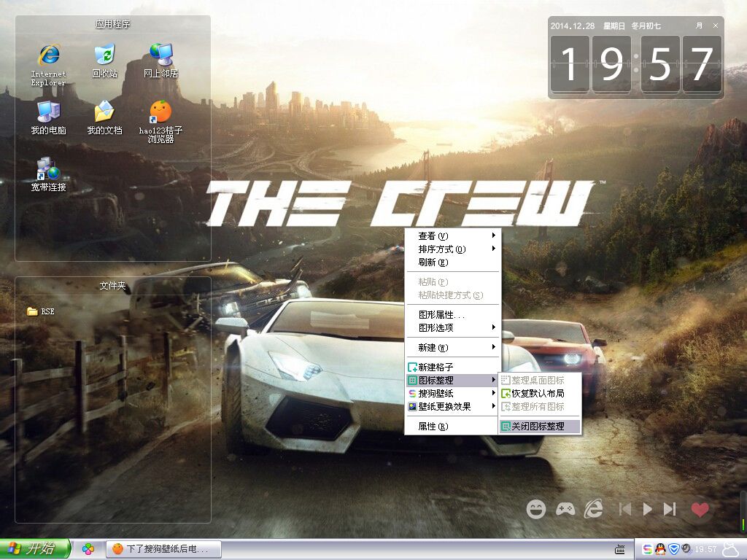The image size is (747, 560).
Task: Switch to the 下了搜狗壁纸后电... taskbar window
Action: (163, 549)
